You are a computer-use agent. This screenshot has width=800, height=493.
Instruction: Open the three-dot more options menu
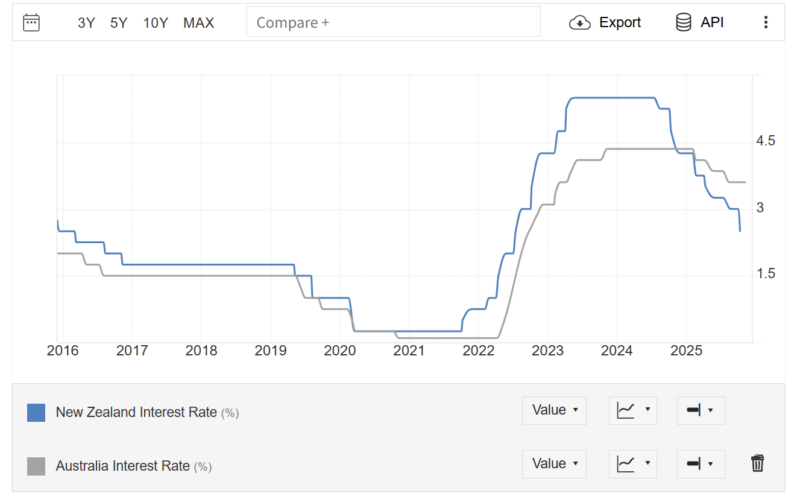[x=766, y=22]
